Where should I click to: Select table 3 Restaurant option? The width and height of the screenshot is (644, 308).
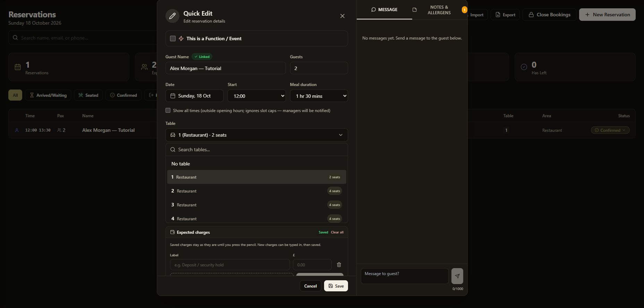pos(257,205)
